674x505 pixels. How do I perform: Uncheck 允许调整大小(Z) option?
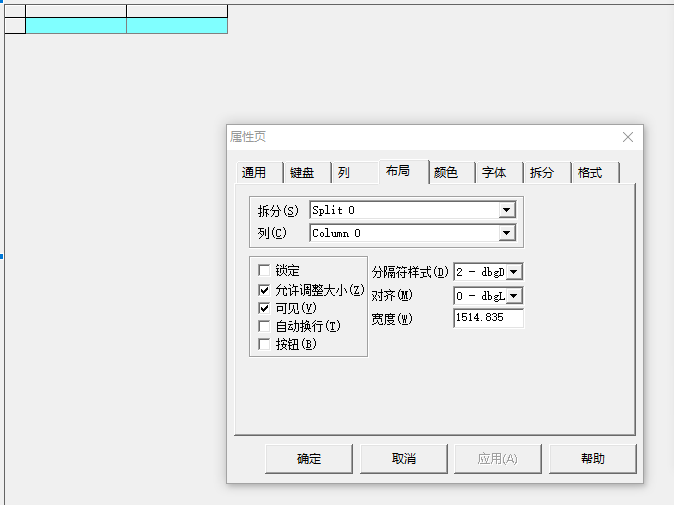point(264,290)
